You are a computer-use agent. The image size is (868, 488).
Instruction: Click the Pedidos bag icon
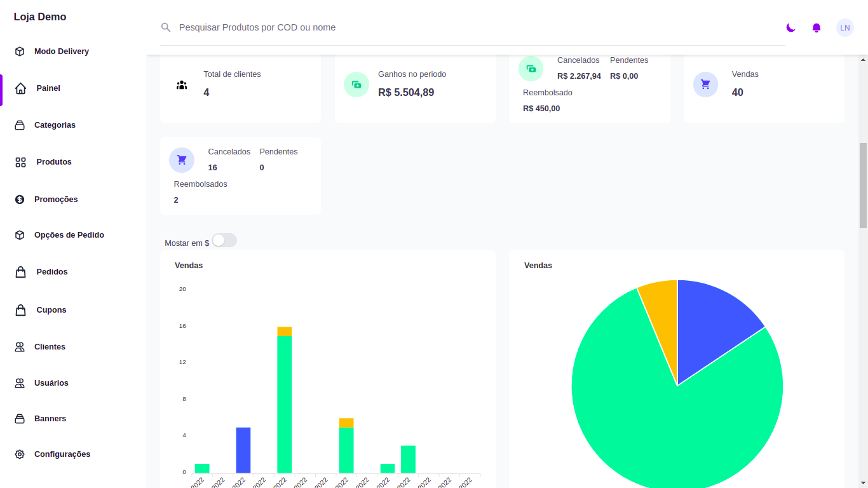coord(20,272)
